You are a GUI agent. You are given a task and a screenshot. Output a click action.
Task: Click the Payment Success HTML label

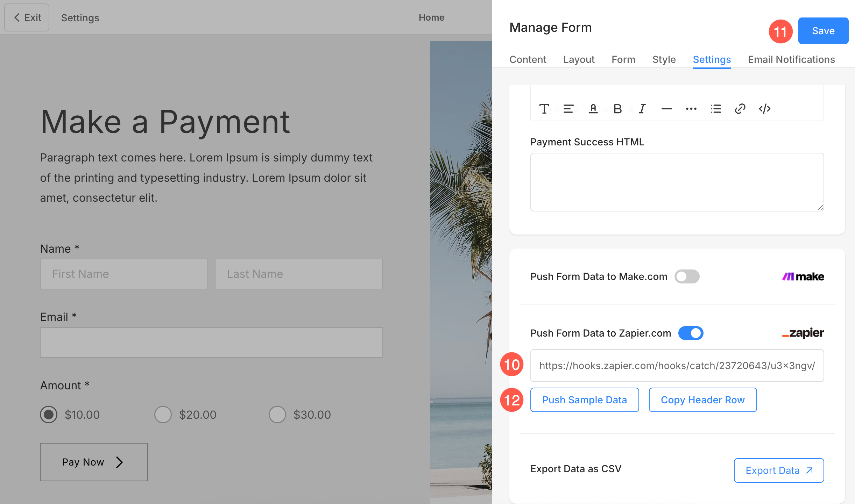point(587,142)
